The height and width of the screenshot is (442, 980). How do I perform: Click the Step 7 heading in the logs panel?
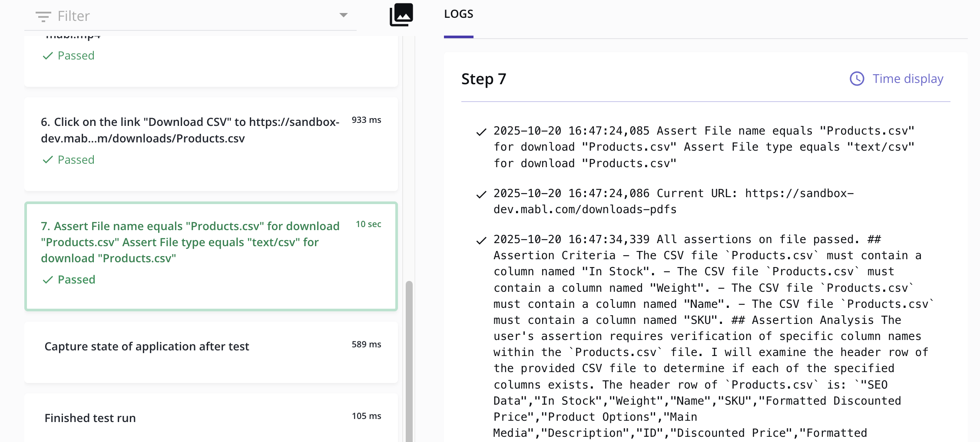coord(483,79)
